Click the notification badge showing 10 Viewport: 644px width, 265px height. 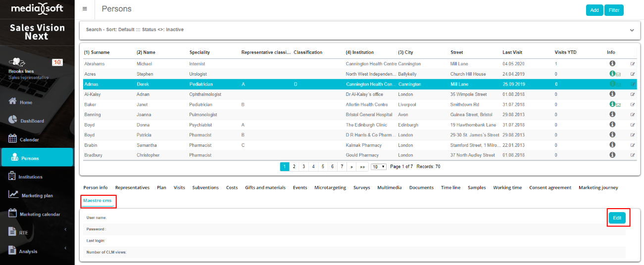[x=57, y=62]
